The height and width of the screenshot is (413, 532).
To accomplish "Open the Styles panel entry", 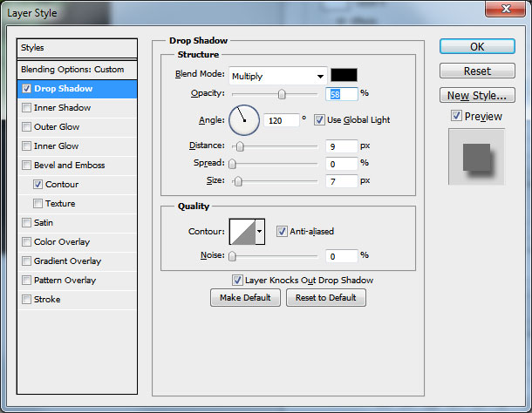I will 77,48.
